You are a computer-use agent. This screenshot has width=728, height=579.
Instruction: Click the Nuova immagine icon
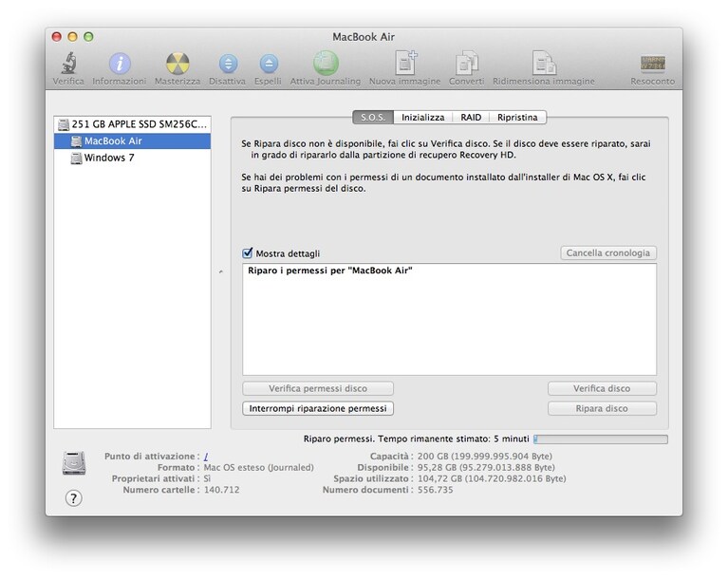pos(405,63)
